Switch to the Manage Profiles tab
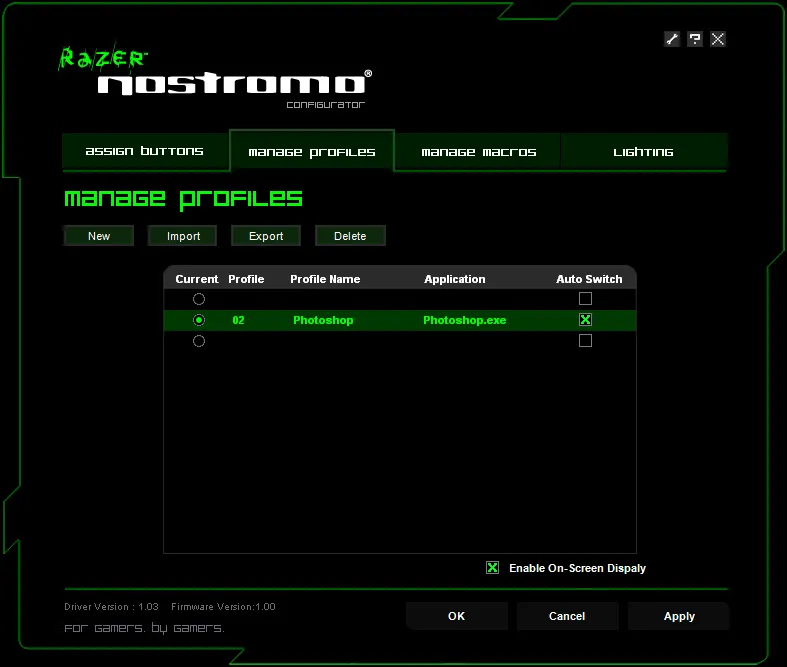 312,152
